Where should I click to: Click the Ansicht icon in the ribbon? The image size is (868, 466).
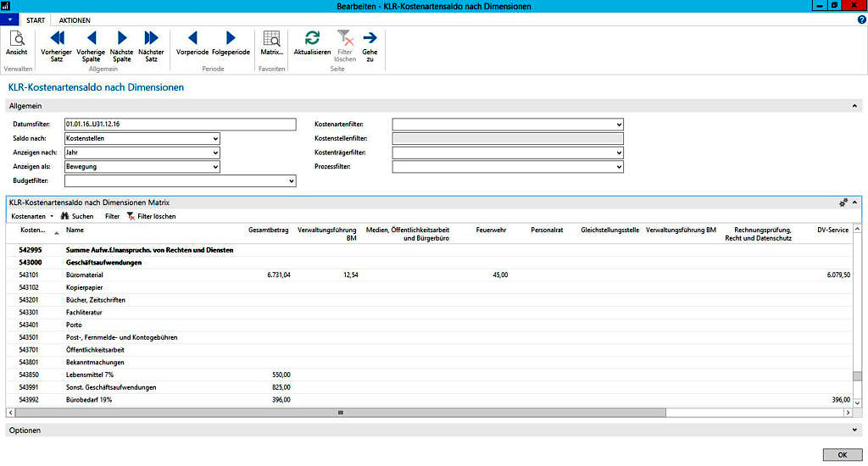coord(16,39)
